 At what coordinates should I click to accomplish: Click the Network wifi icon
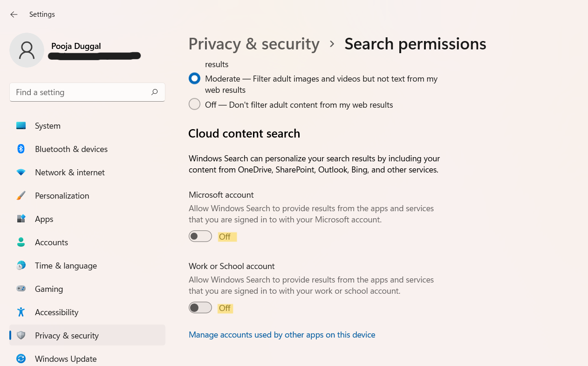(x=21, y=173)
